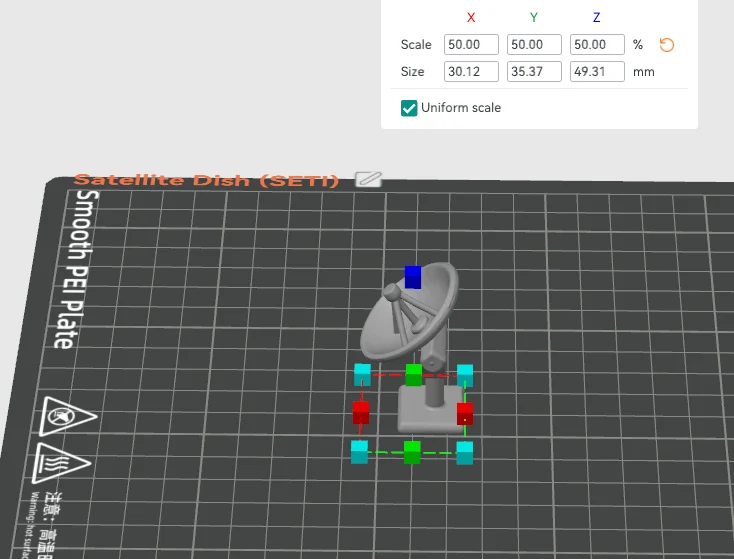Select the blue Z-axis scale handle
Viewport: 734px width, 559px height.
pyautogui.click(x=413, y=277)
